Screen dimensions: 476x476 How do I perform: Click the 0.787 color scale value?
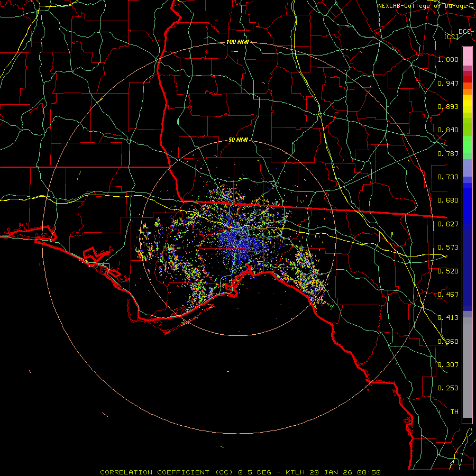(448, 153)
